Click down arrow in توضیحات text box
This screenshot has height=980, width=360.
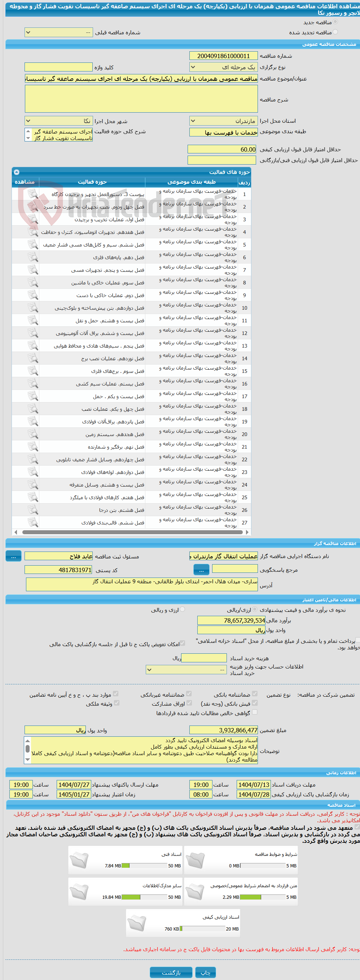point(27,759)
